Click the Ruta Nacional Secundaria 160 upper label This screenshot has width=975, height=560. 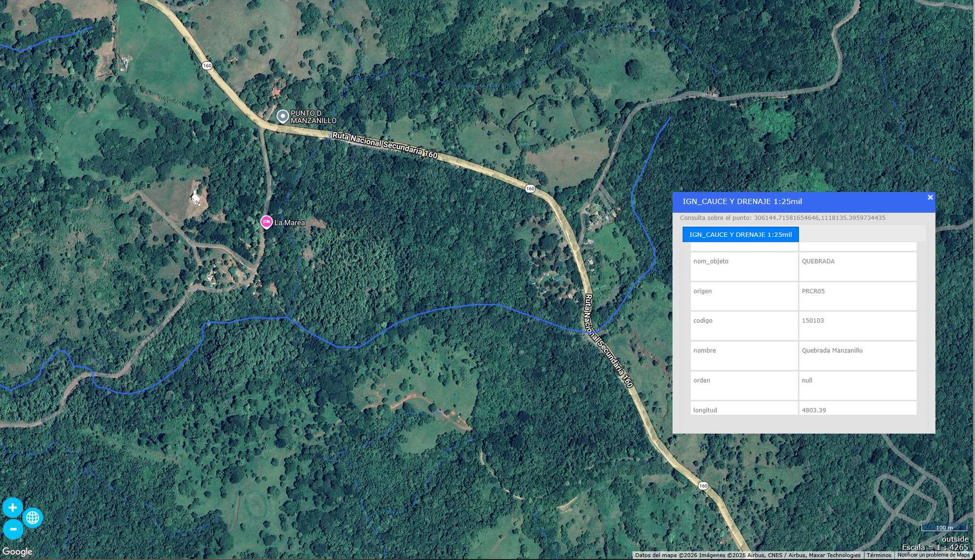[x=385, y=145]
